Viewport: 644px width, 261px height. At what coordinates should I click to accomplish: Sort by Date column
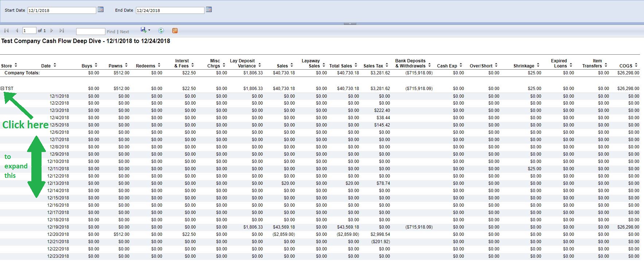coord(55,65)
